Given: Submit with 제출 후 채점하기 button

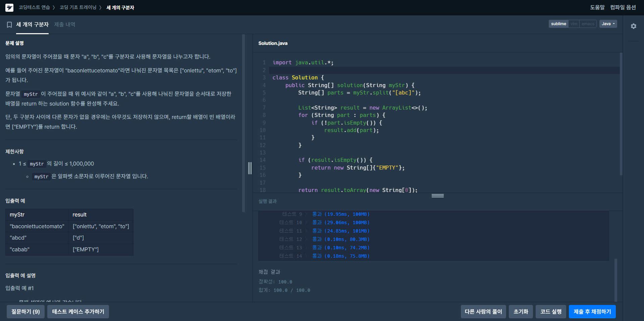Looking at the screenshot, I should coord(592,312).
